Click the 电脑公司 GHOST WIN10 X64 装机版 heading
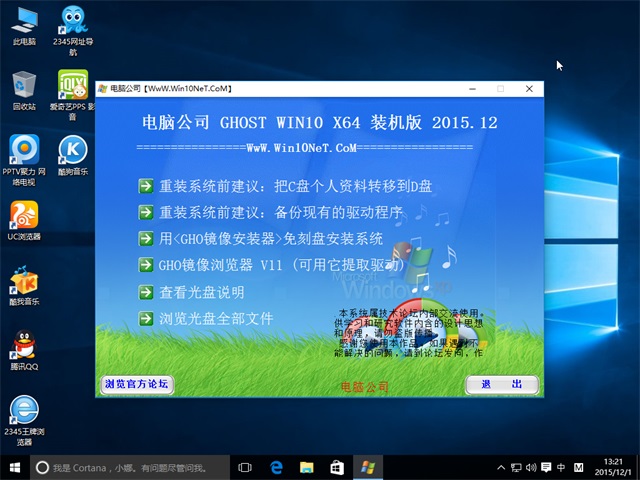Screen dimensions: 640x480 (x=320, y=123)
